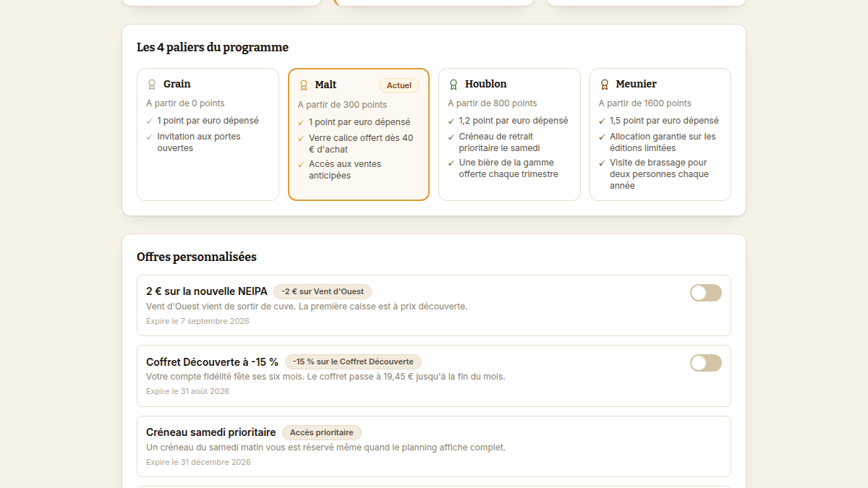
Task: Click the 'Offres personnalisées' heading
Action: (197, 257)
